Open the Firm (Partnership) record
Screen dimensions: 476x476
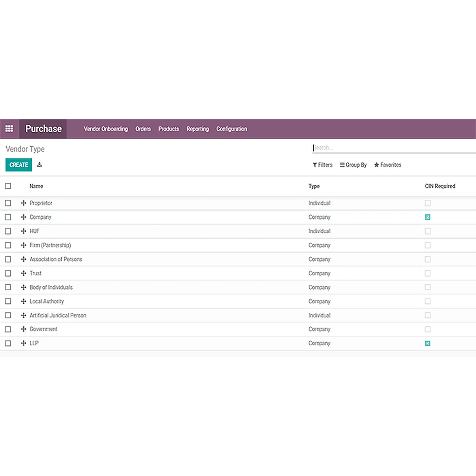(50, 245)
